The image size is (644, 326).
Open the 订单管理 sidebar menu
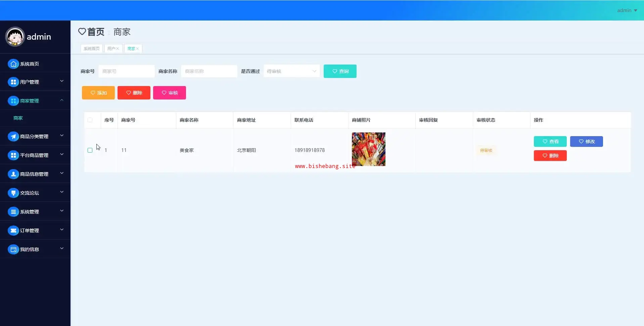[x=35, y=231]
